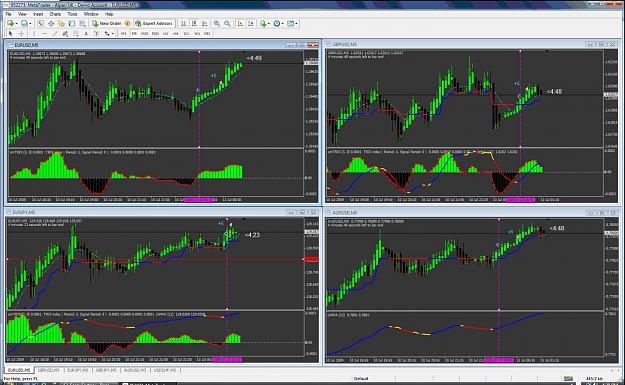Select the Crosshair tool
The width and height of the screenshot is (625, 385).
point(21,33)
